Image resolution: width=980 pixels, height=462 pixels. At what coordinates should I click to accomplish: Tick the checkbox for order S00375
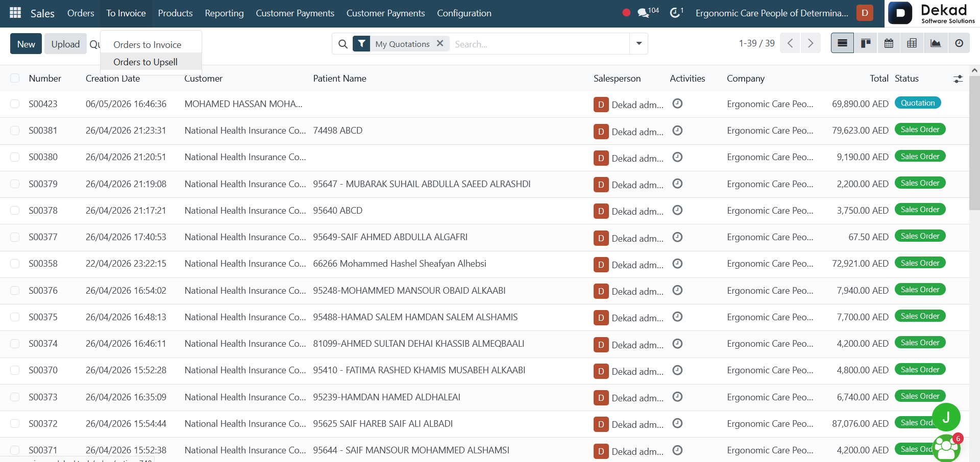(15, 317)
